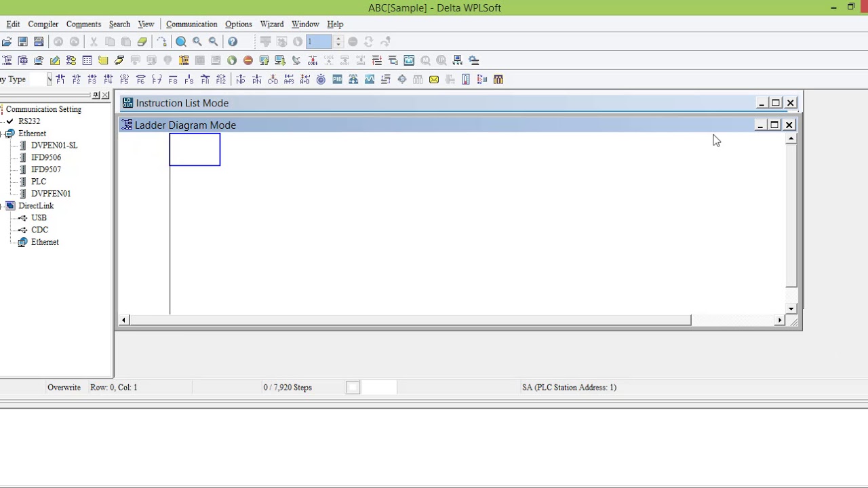Click the large blue magnifier zoom icon
Screen dimensions: 868x488
(x=181, y=42)
